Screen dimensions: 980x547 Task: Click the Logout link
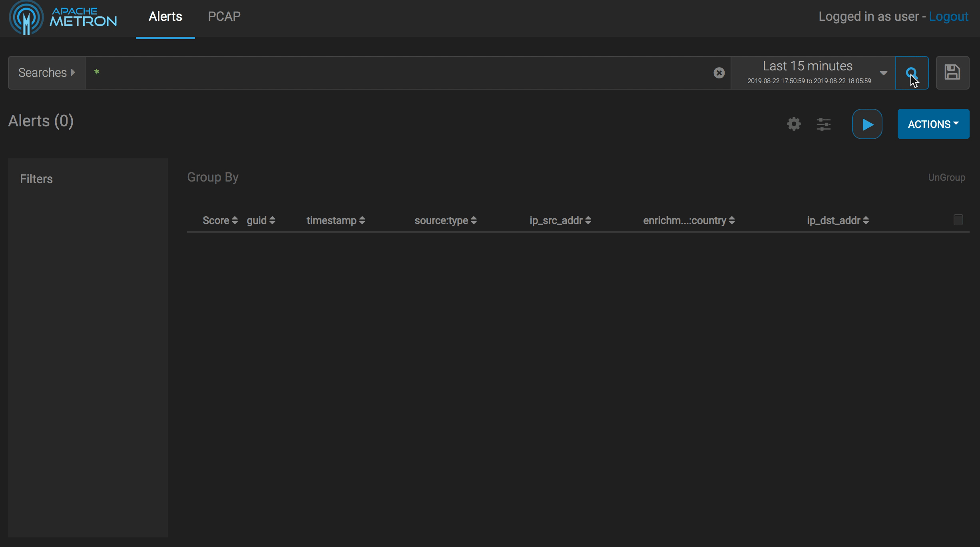coord(948,16)
